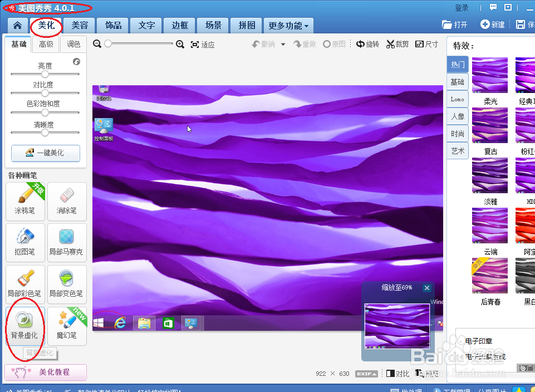The width and height of the screenshot is (535, 392).
Task: Select the 背景虚化 blur tool
Action: tap(25, 326)
